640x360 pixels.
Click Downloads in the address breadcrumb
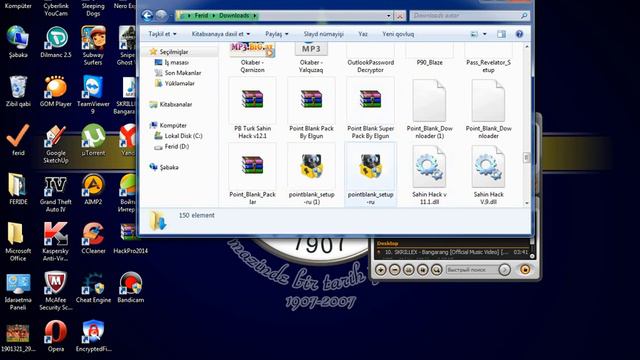click(x=233, y=16)
